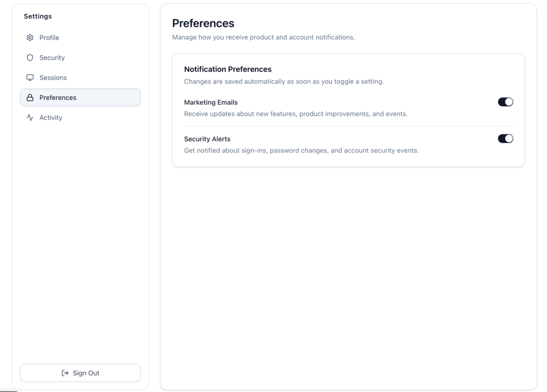Image resolution: width=547 pixels, height=392 pixels.
Task: Click the Preferences page title
Action: coord(203,23)
